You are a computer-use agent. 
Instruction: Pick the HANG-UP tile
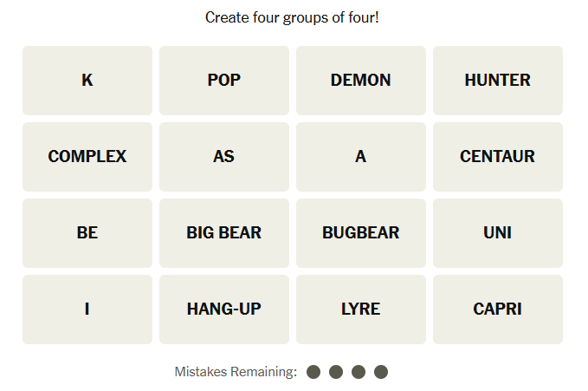coord(224,310)
